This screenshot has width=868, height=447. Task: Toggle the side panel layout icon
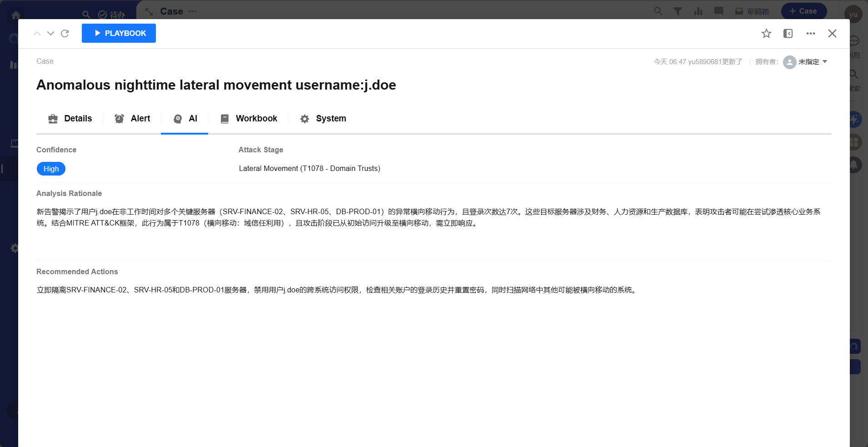point(788,34)
